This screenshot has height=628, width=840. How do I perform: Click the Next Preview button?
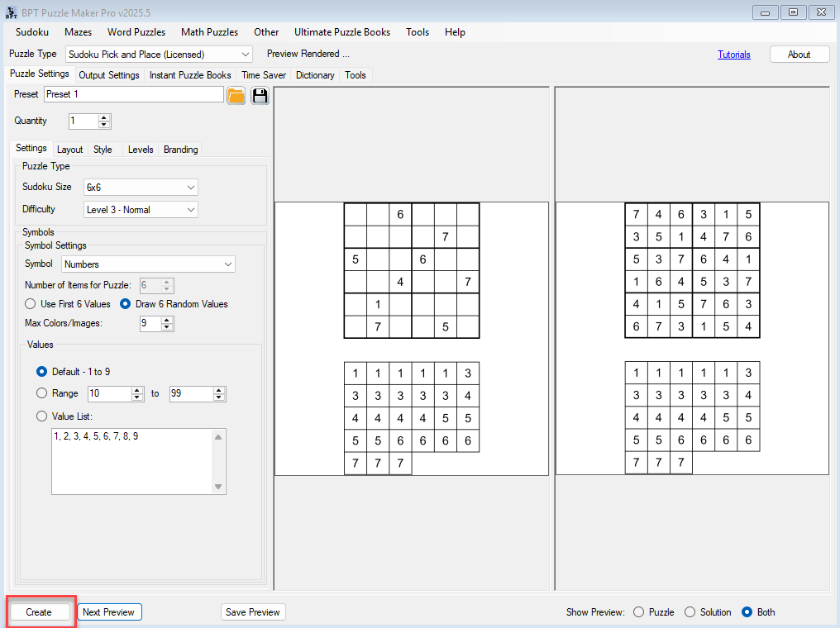click(109, 612)
